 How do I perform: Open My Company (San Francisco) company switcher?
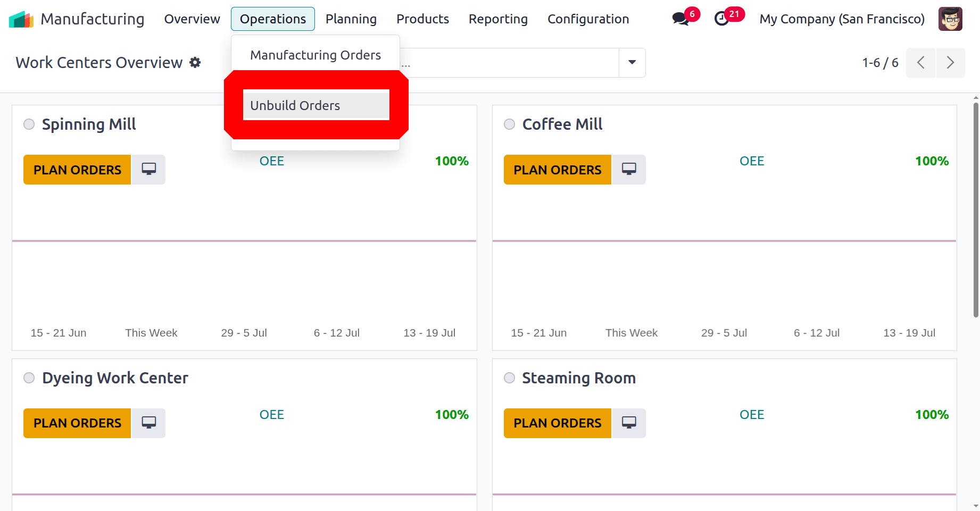842,19
